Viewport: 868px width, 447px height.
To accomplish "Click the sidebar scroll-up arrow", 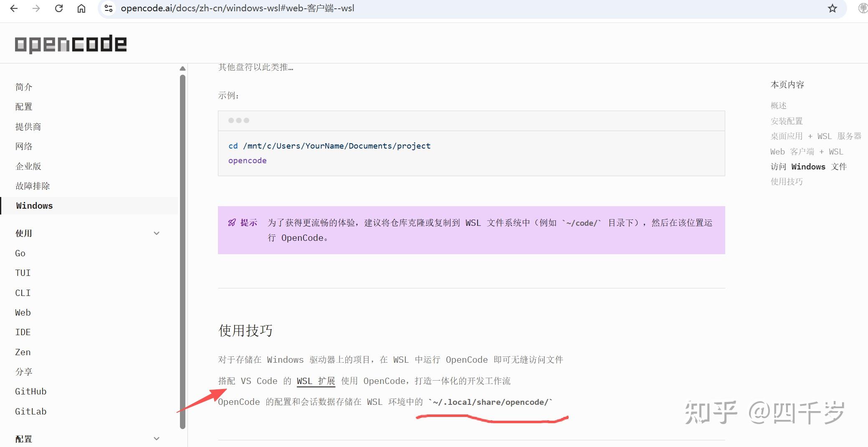I will [x=182, y=68].
